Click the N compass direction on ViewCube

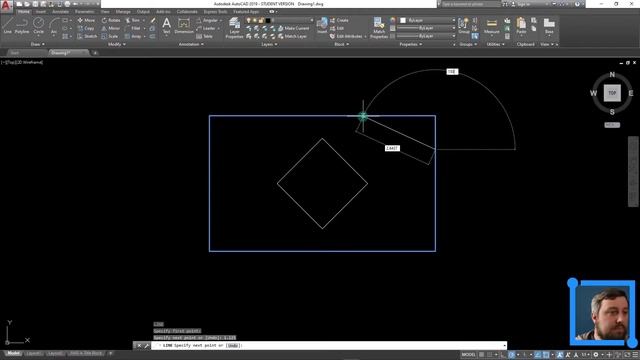(612, 75)
